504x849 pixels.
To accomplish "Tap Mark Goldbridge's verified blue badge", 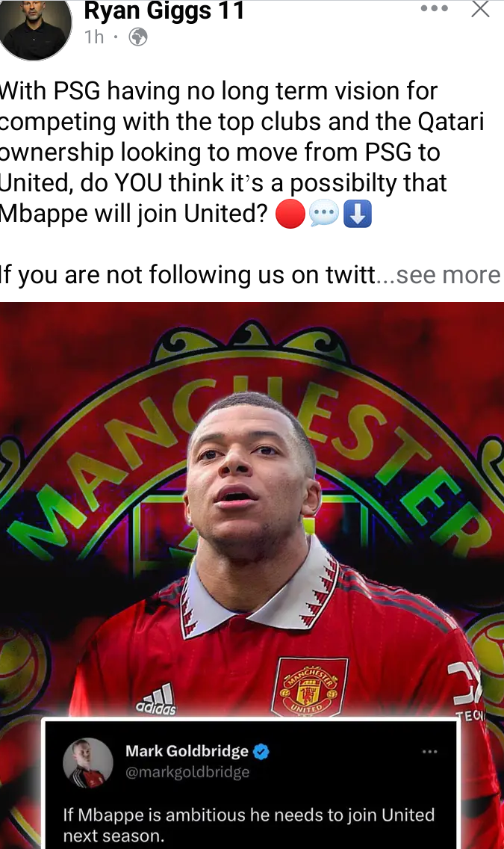I will click(x=261, y=752).
